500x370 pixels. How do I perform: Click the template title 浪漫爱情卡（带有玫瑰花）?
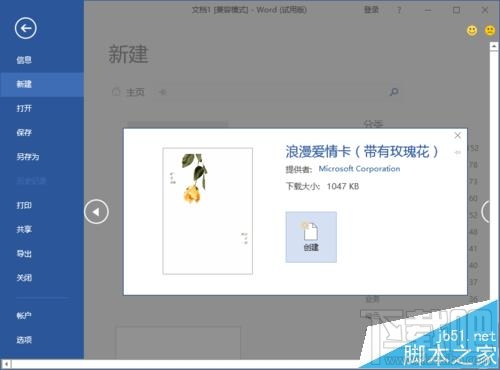coord(362,152)
